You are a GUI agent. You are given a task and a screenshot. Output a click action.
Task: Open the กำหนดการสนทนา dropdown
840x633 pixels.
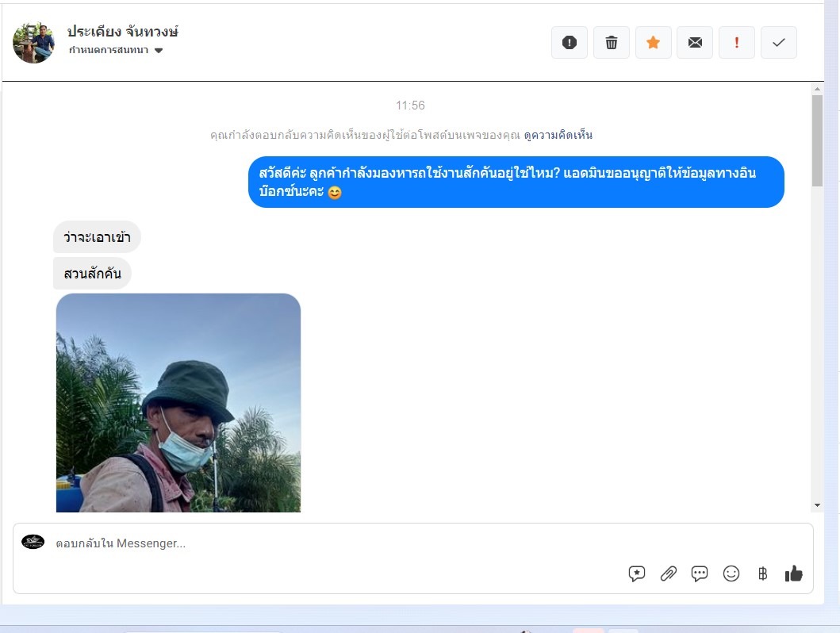pyautogui.click(x=116, y=50)
